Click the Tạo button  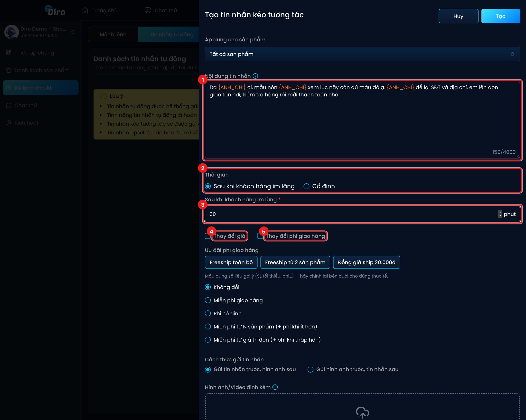point(501,16)
